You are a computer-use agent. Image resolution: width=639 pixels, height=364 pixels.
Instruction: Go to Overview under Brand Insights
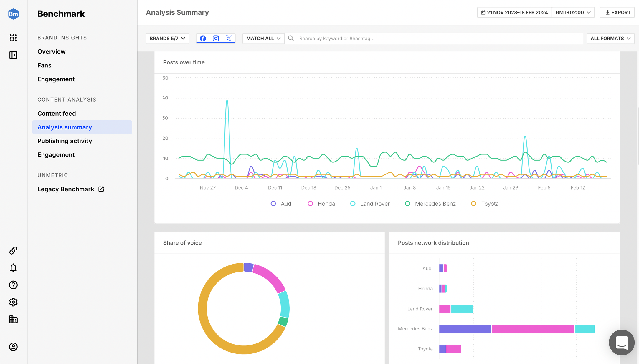click(52, 51)
